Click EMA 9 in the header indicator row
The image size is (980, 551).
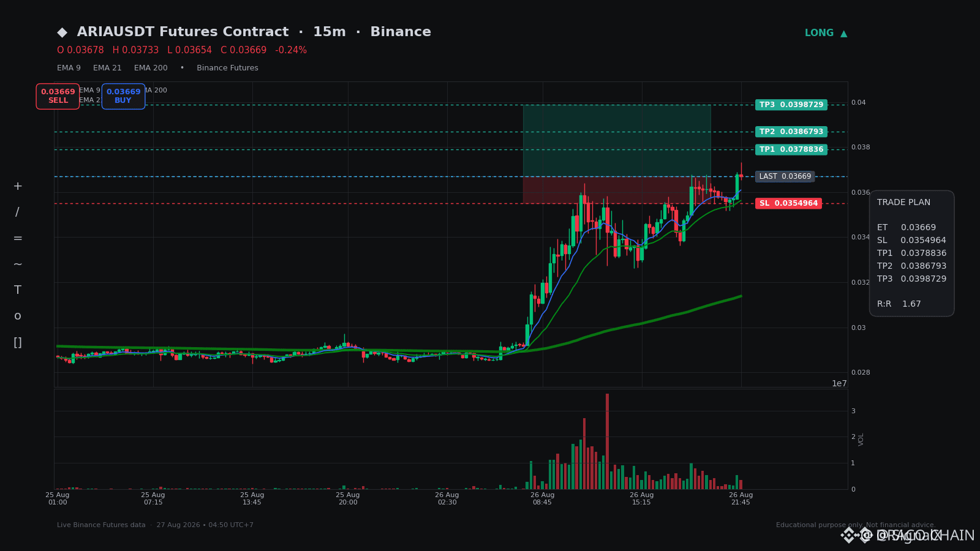click(69, 68)
